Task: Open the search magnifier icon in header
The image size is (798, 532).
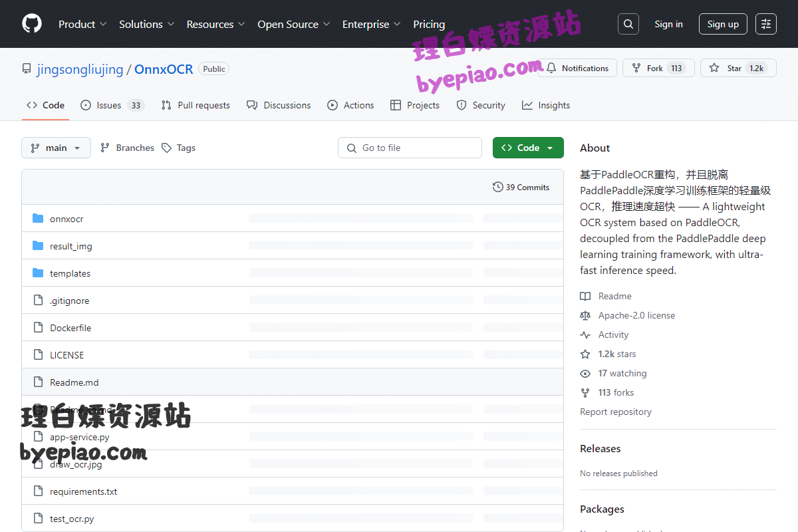Action: point(628,24)
